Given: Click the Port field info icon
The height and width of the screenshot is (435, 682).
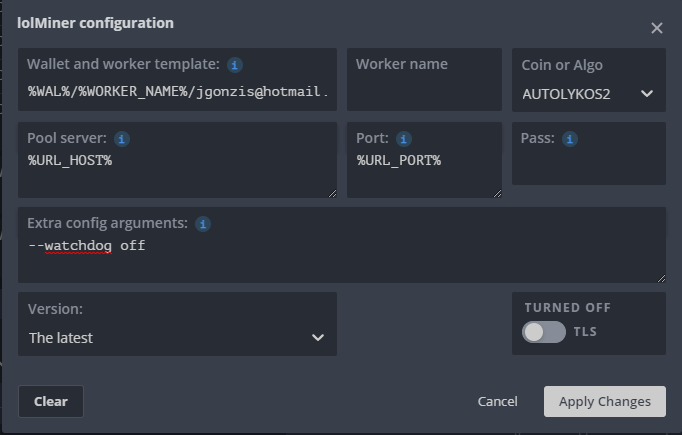Looking at the screenshot, I should [404, 139].
